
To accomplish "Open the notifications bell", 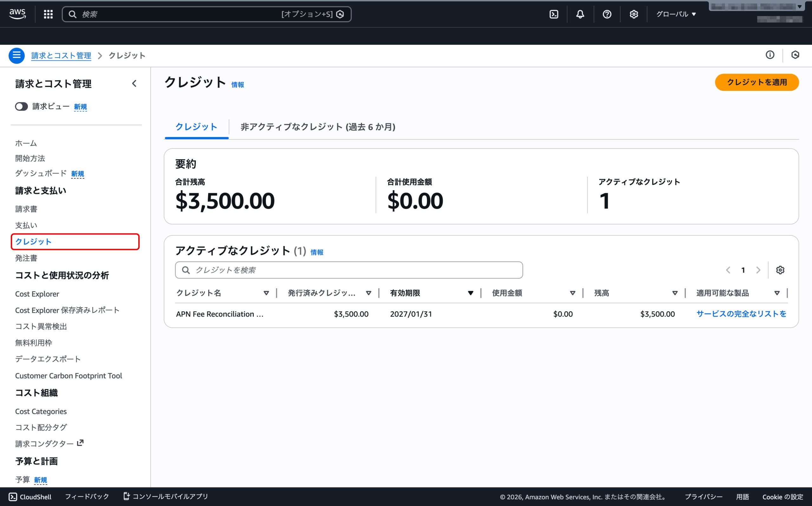I will coord(580,14).
